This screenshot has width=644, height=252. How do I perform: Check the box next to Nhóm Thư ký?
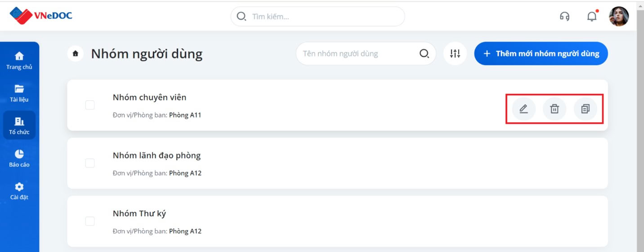point(90,221)
